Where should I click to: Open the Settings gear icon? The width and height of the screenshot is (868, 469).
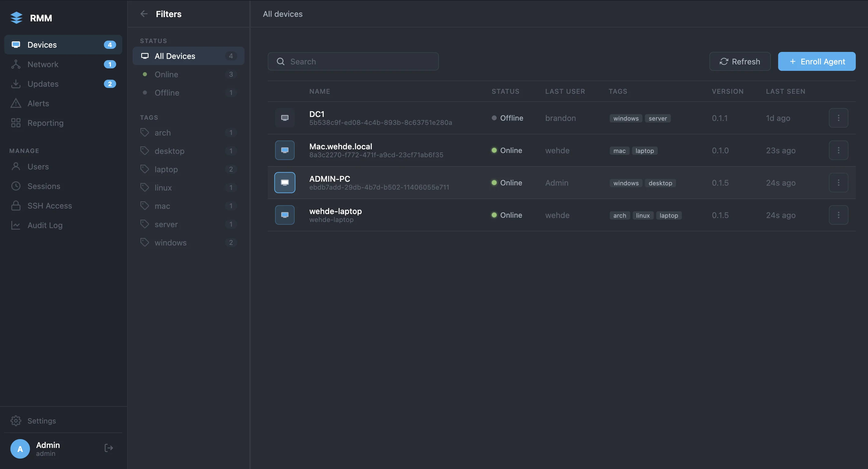(16, 420)
